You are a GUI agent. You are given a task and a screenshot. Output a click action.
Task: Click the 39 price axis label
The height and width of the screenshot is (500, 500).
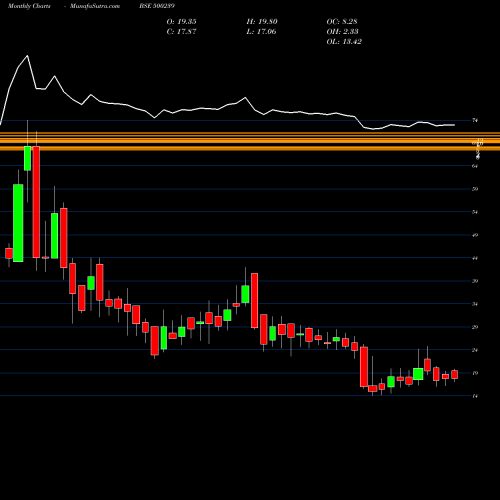click(475, 281)
